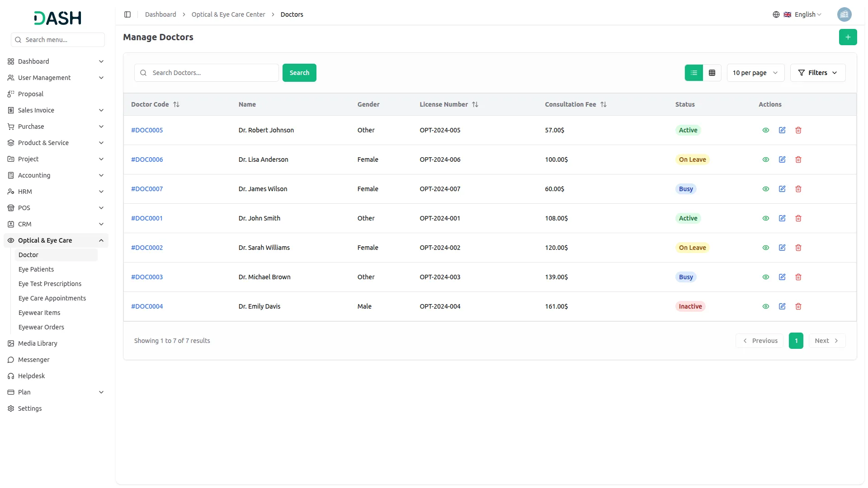This screenshot has width=868, height=488.
Task: Open the Filters dropdown
Action: (x=818, y=73)
